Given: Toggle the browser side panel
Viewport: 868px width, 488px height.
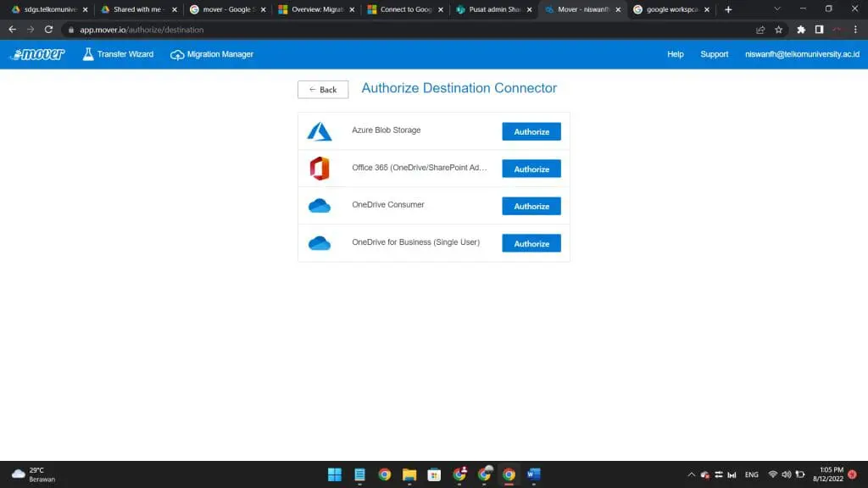Looking at the screenshot, I should pos(820,30).
